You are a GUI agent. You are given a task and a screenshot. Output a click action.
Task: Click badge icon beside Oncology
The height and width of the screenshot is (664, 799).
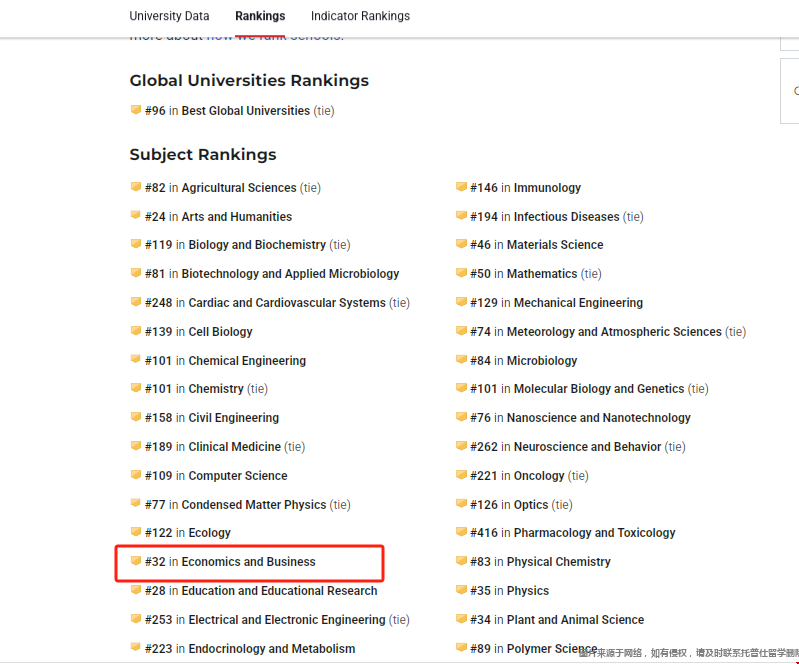[461, 475]
